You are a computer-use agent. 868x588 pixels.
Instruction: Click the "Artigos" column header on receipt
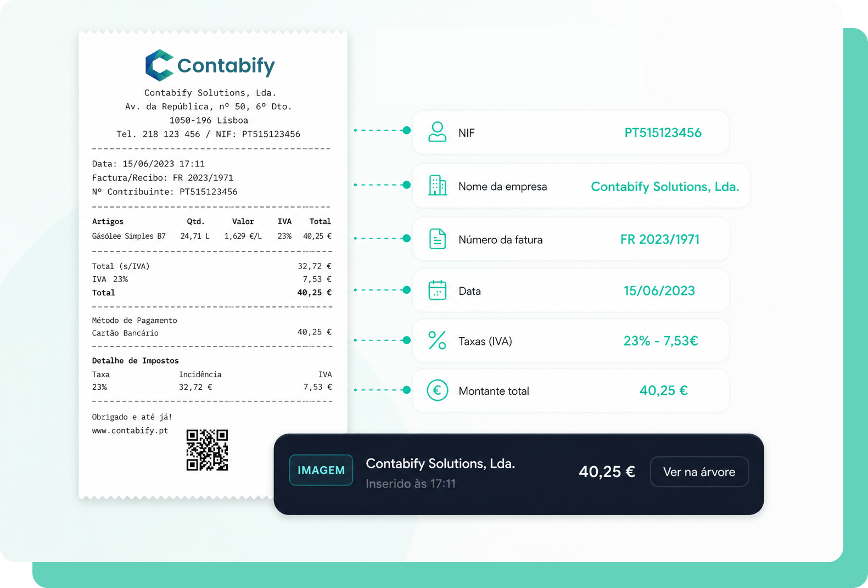[108, 221]
